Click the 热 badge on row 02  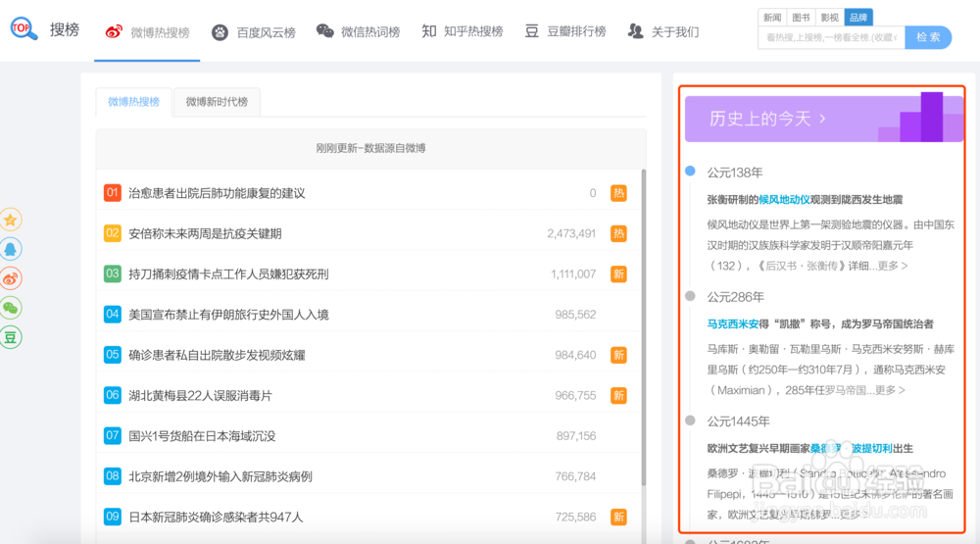click(x=618, y=234)
